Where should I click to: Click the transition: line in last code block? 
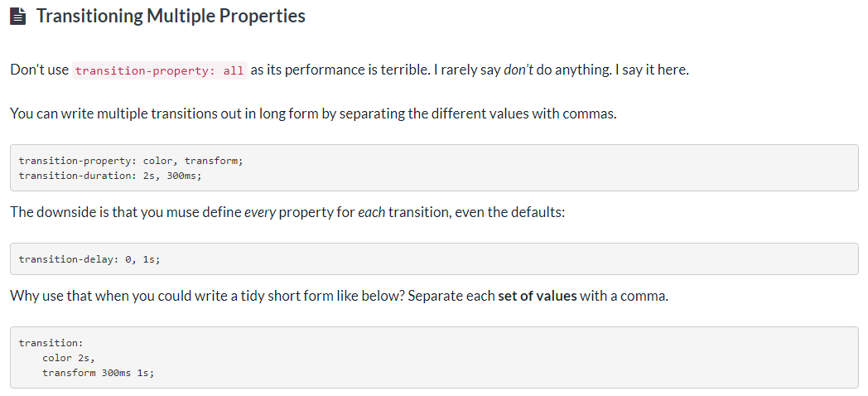coord(51,343)
